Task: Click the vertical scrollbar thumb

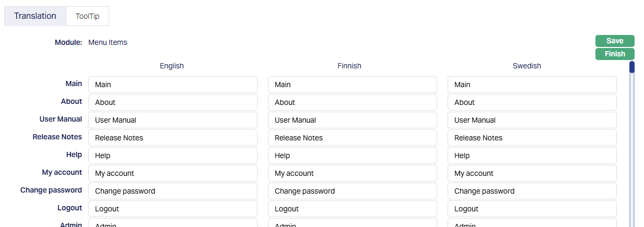Action: tap(631, 67)
